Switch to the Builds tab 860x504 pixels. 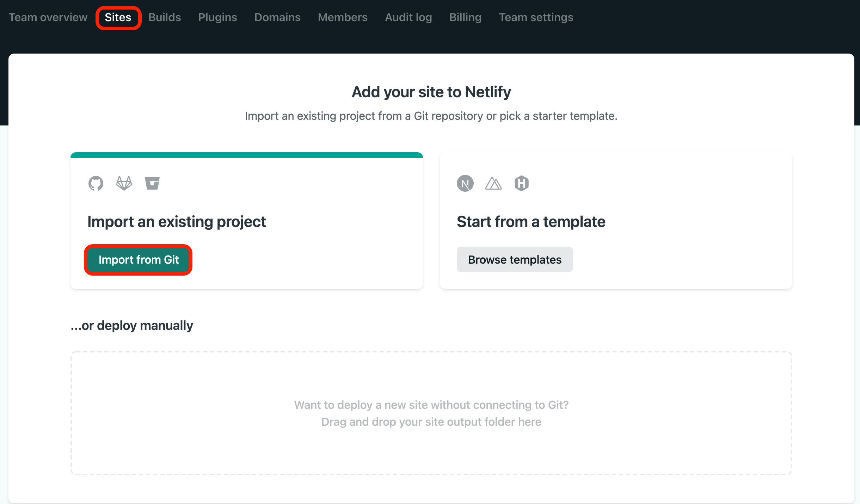[165, 17]
